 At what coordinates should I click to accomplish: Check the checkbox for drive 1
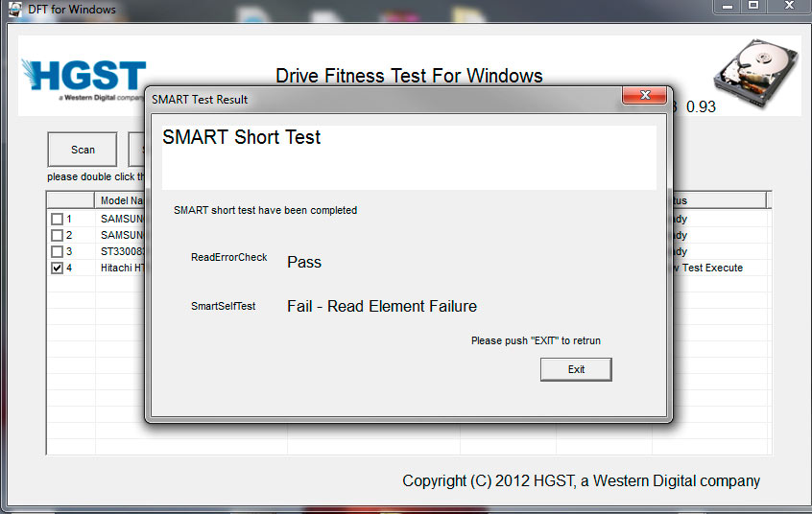tap(57, 219)
